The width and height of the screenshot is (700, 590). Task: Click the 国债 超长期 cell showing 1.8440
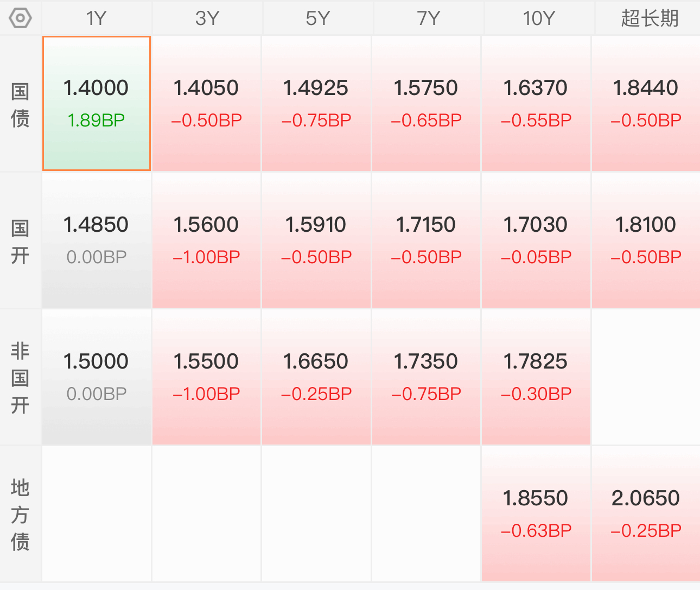[x=646, y=104]
